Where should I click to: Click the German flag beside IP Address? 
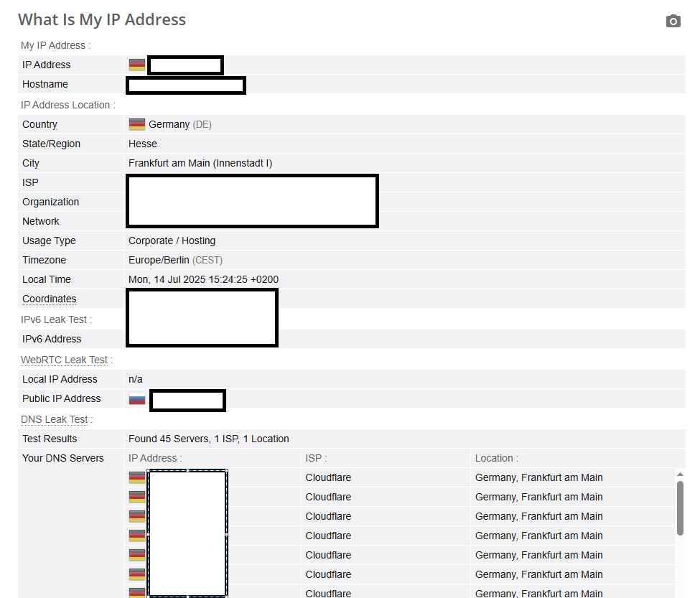click(137, 65)
